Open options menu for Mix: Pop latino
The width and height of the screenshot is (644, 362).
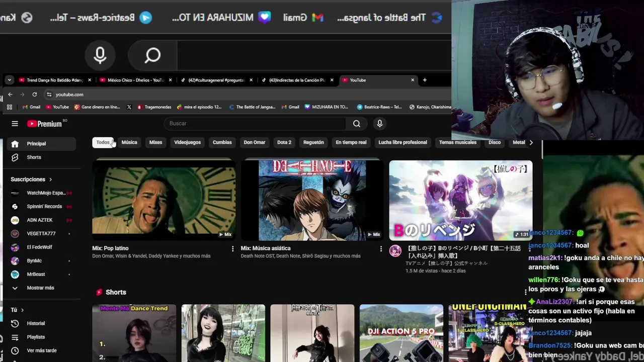232,249
